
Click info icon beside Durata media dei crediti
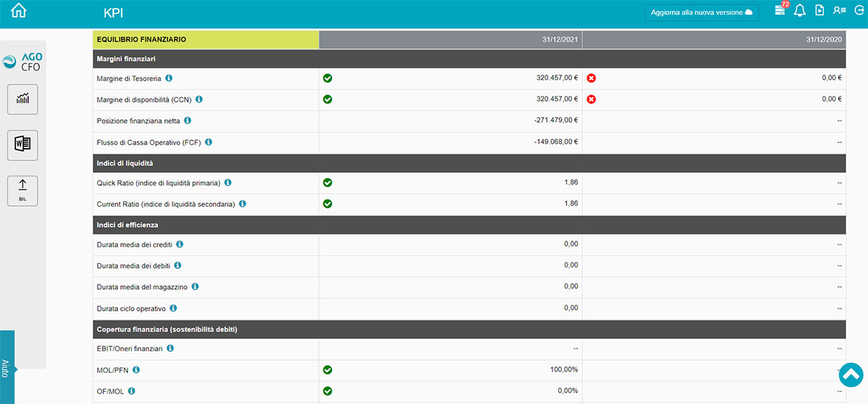pyautogui.click(x=179, y=244)
